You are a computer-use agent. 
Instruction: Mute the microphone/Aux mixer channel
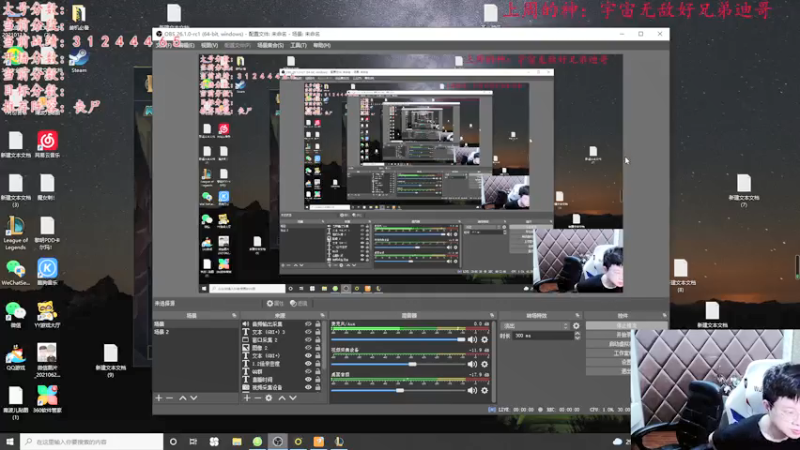[x=472, y=339]
